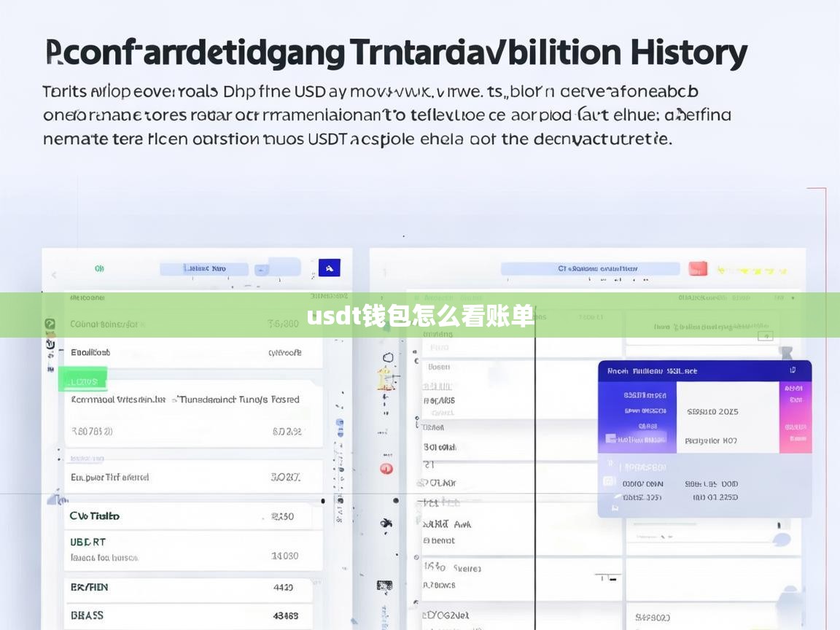840x630 pixels.
Task: Click the wide blue search bar in right panel
Action: [x=589, y=268]
